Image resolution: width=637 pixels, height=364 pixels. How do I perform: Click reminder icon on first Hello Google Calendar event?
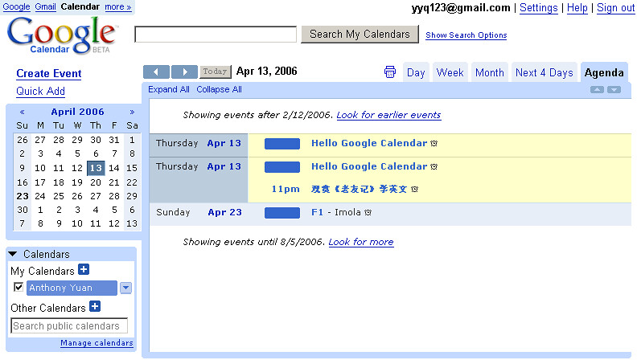click(434, 143)
